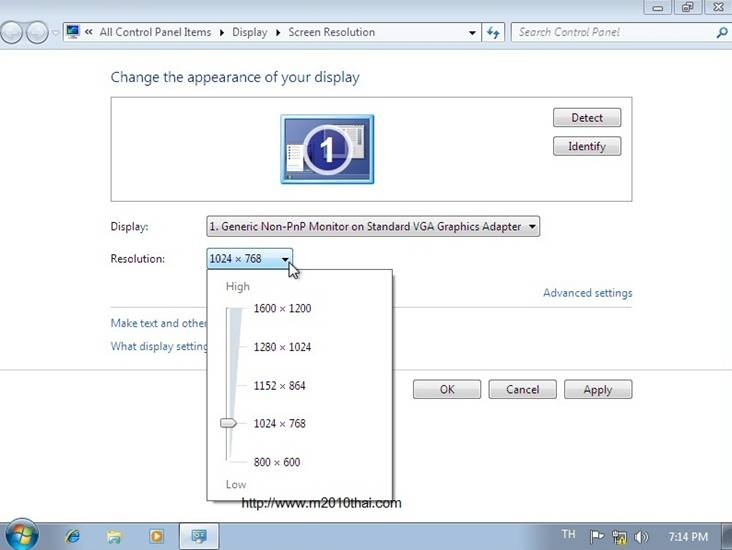Go to Display breadcrumb
This screenshot has width=732, height=550.
pos(249,32)
